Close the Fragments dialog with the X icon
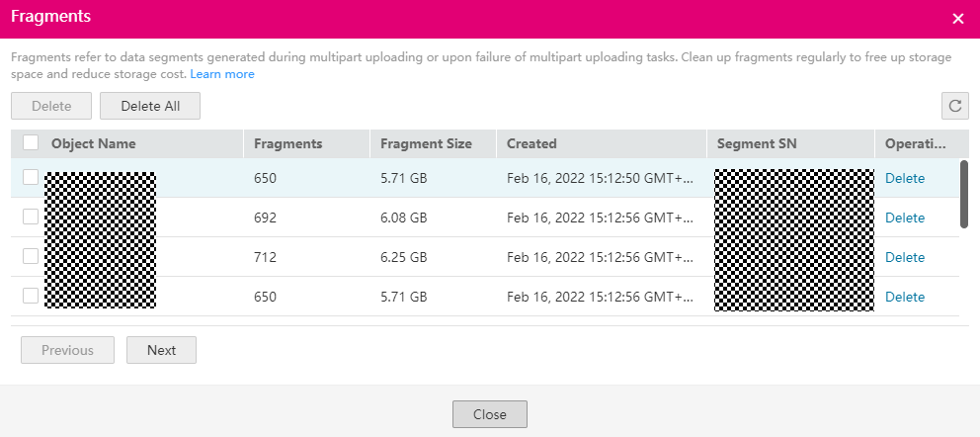This screenshot has width=980, height=437. point(957,19)
